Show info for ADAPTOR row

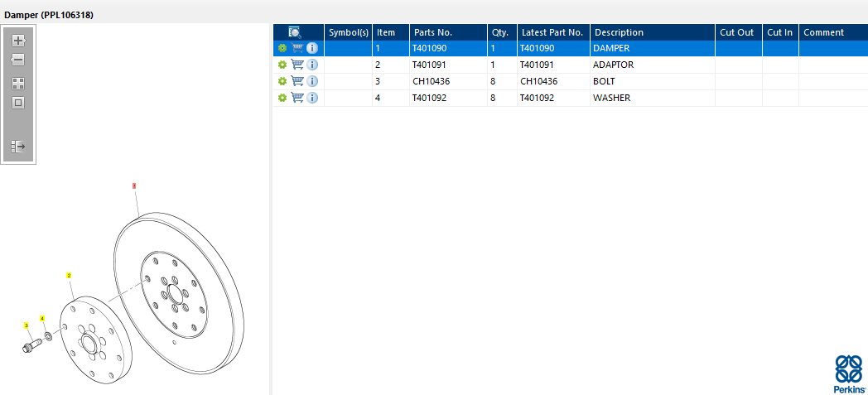point(312,65)
